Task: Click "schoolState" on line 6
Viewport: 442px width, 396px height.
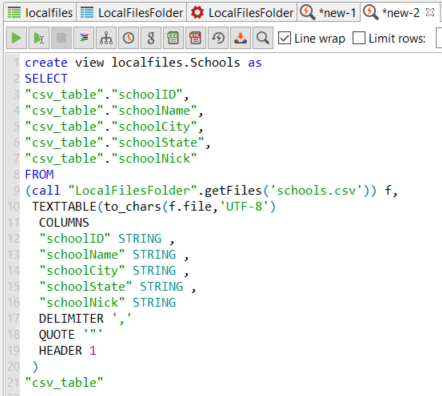Action: tap(158, 143)
